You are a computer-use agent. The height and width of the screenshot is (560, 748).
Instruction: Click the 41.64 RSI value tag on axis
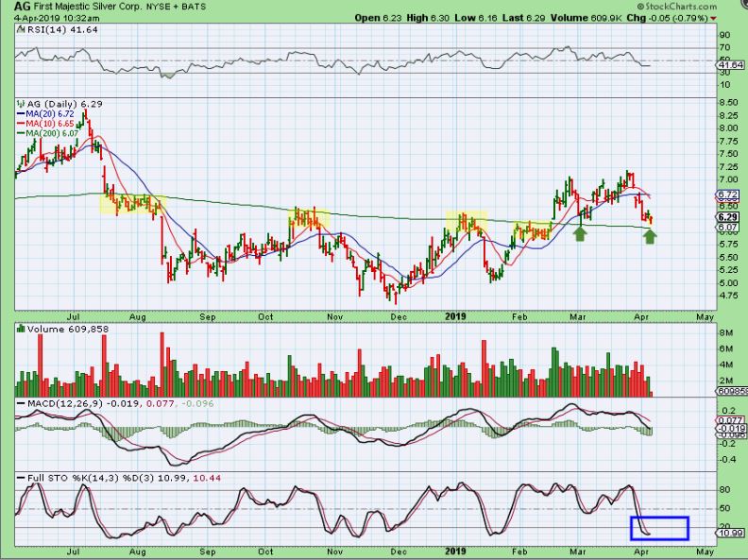[732, 65]
